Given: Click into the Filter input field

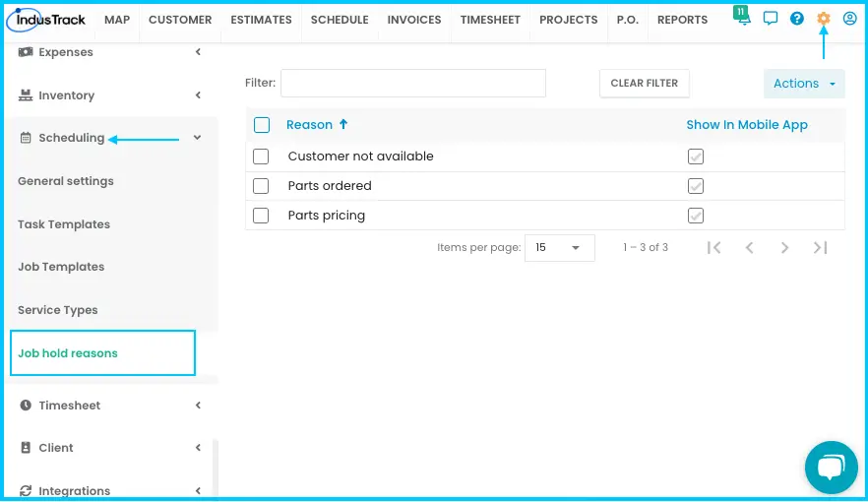Looking at the screenshot, I should [413, 83].
